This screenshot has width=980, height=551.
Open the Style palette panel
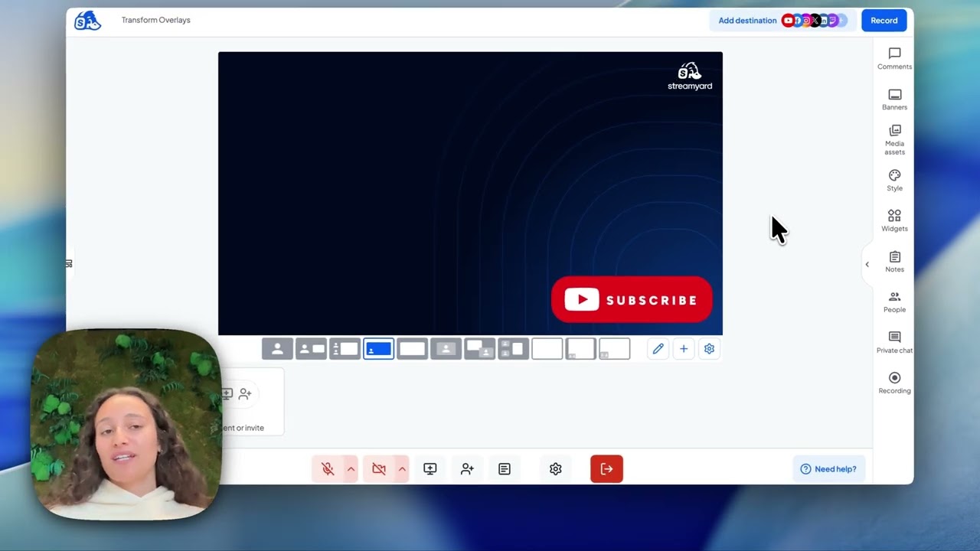[894, 180]
